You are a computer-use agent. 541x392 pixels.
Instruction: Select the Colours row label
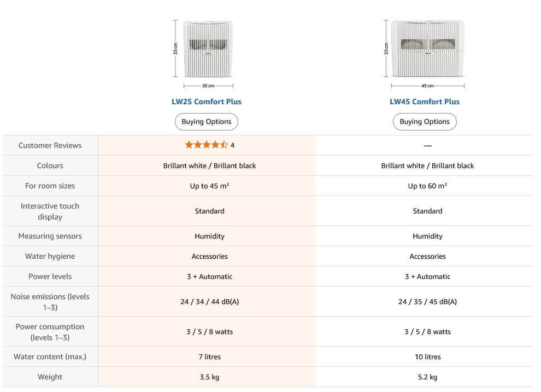50,165
